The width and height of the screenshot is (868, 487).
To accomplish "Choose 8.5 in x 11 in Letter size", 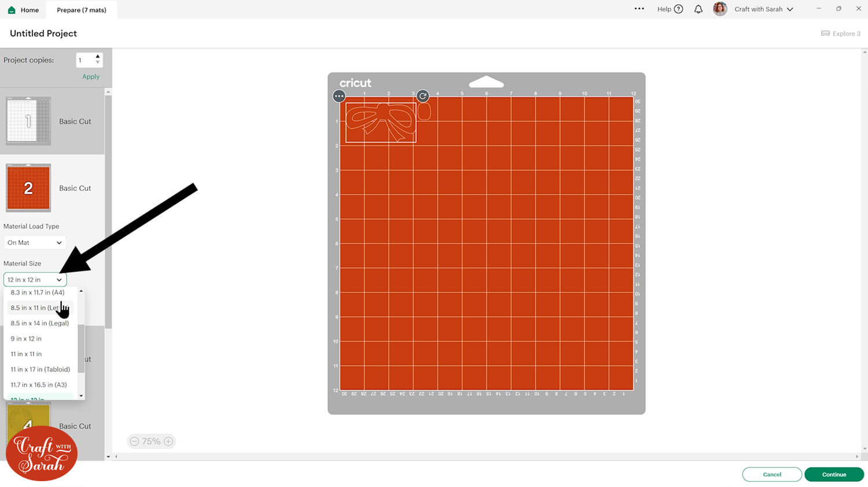I will click(x=41, y=308).
